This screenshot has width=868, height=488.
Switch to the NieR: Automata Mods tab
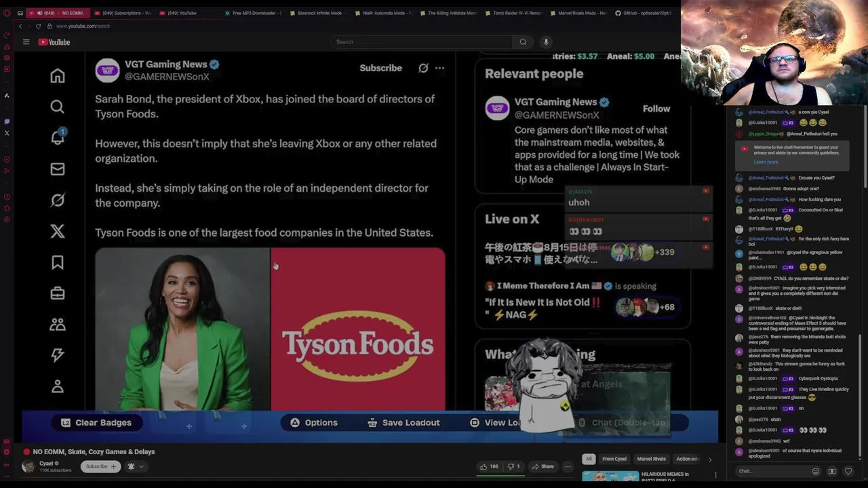pos(383,13)
